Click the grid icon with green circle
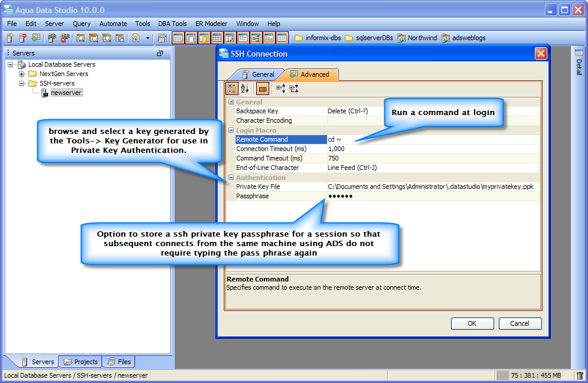Viewport: 588px width, 383px height. tap(36, 38)
